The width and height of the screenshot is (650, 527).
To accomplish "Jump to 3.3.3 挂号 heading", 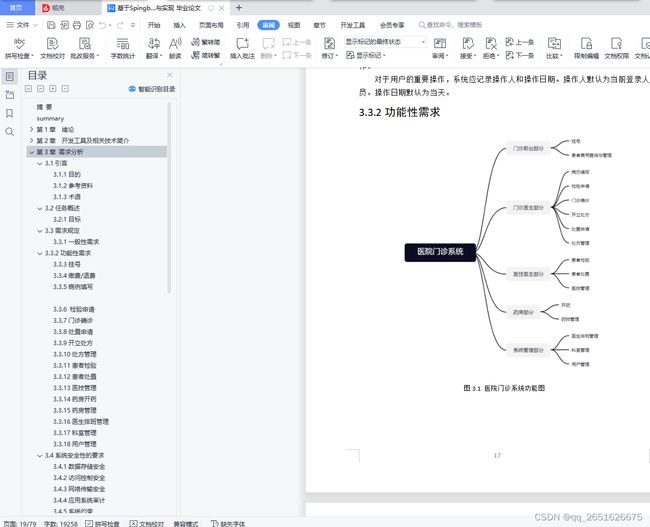I will tap(67, 264).
